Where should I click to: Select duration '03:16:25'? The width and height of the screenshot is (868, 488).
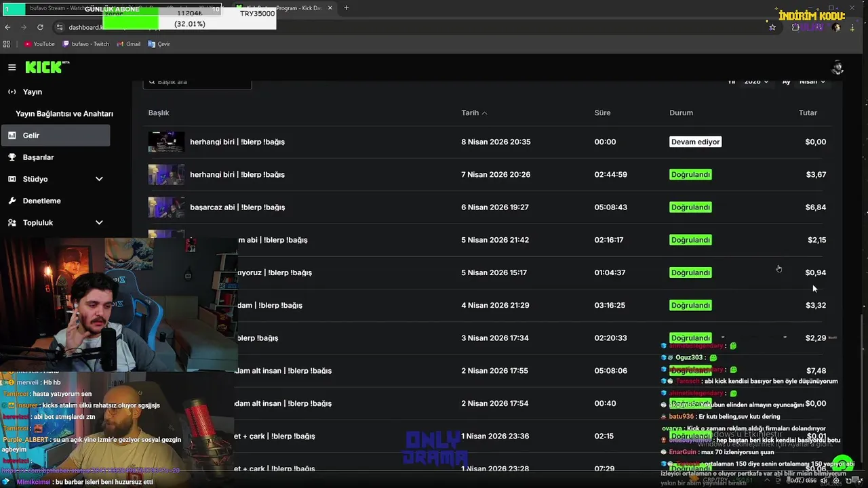610,305
